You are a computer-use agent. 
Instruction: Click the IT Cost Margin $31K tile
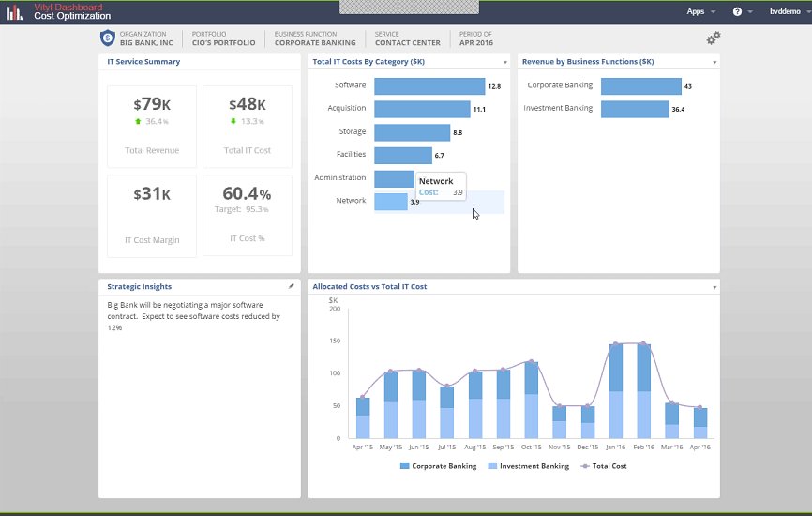(x=152, y=216)
